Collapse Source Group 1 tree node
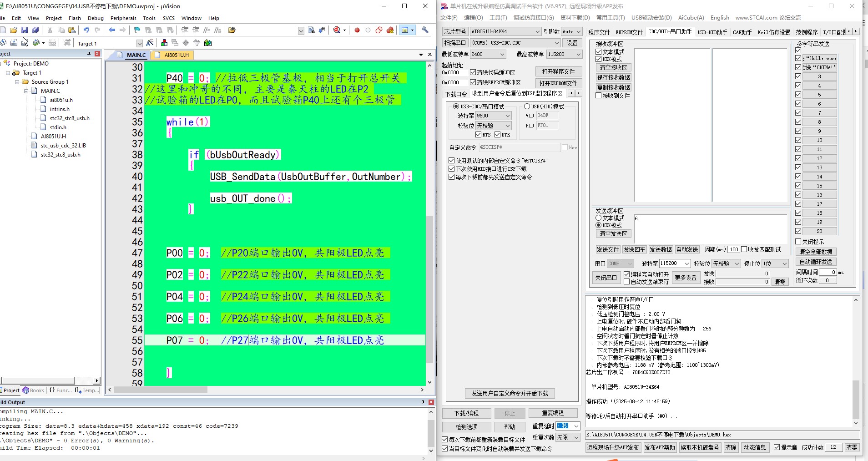This screenshot has width=868, height=461. (17, 82)
